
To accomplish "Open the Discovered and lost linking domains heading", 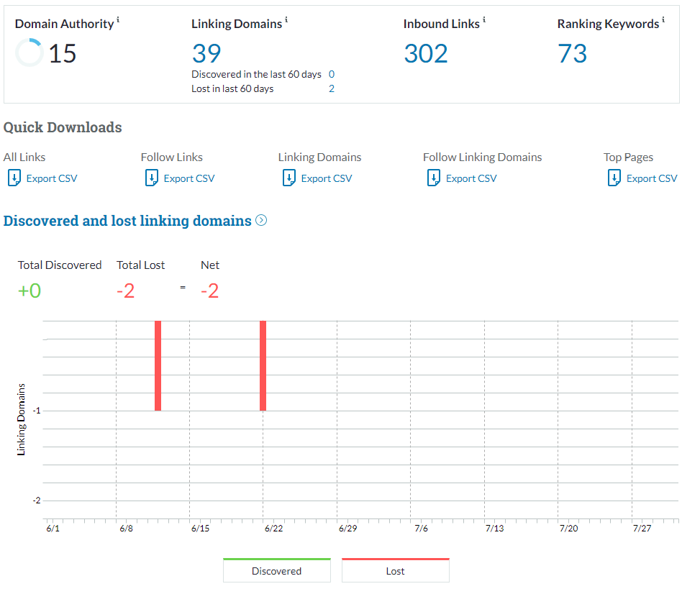I will (127, 221).
